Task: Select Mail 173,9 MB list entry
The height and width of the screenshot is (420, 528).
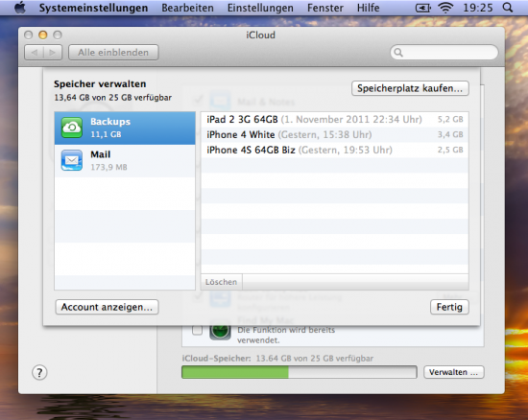Action: (125, 161)
